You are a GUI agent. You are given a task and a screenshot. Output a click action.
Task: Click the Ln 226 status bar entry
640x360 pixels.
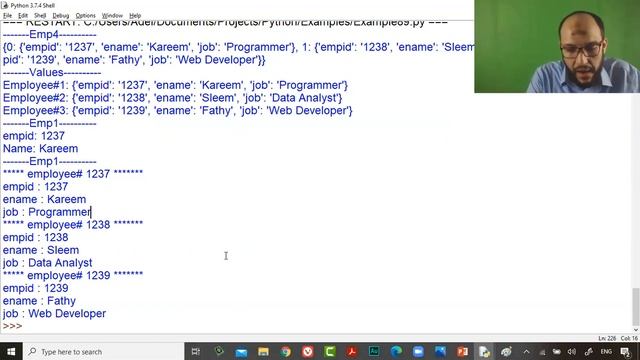coord(607,338)
